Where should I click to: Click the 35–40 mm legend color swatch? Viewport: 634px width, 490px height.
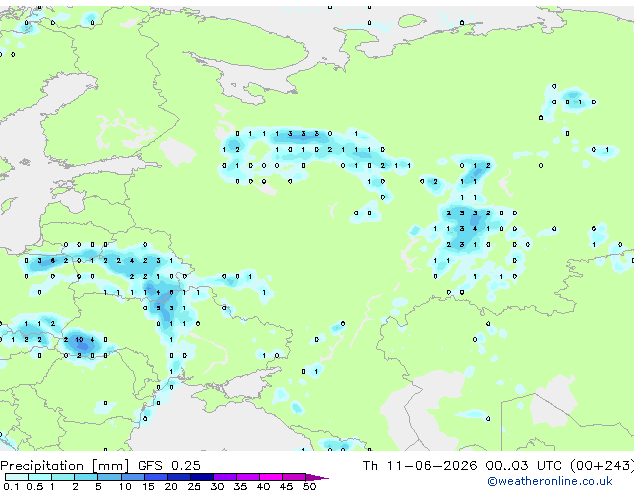(248, 477)
